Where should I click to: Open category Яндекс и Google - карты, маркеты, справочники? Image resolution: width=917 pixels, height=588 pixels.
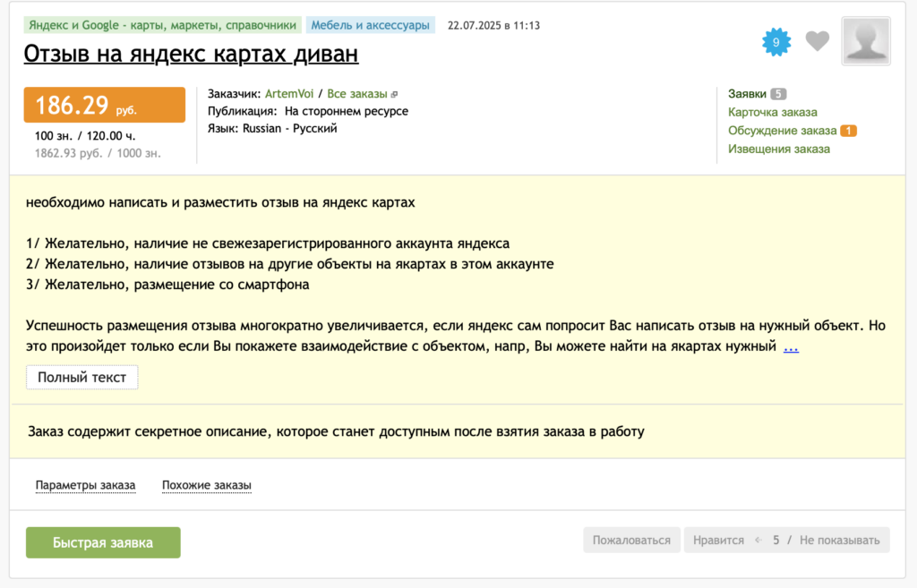coord(163,25)
